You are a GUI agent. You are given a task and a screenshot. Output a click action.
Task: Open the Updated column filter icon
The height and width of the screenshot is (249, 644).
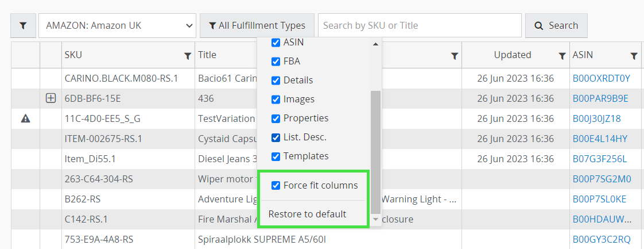(562, 56)
